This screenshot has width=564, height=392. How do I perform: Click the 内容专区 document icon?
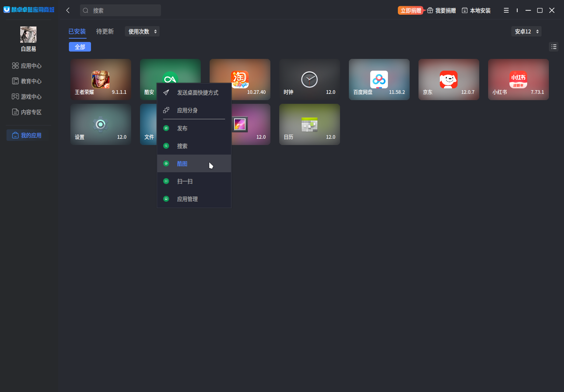tap(15, 112)
